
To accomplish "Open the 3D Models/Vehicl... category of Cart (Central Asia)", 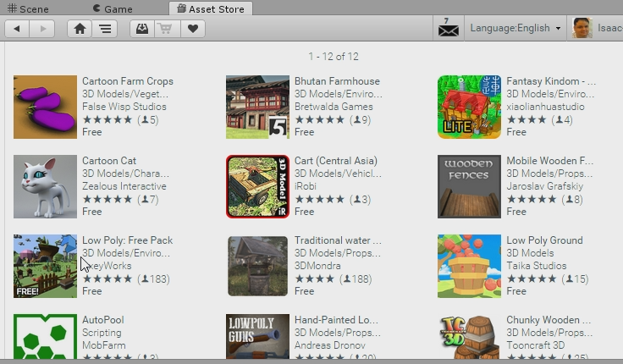I will [338, 174].
